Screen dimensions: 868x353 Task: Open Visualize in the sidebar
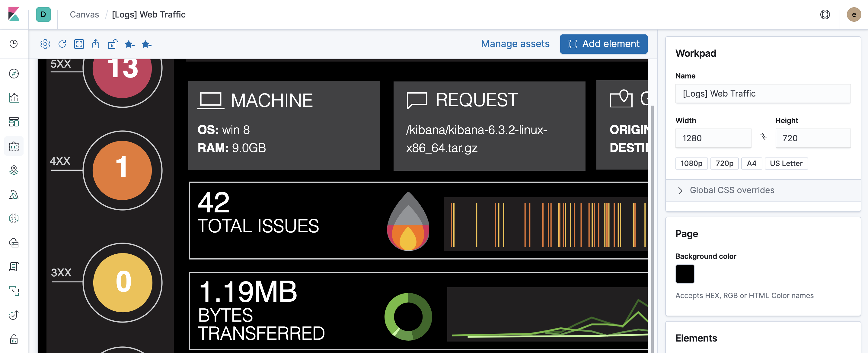[x=14, y=98]
